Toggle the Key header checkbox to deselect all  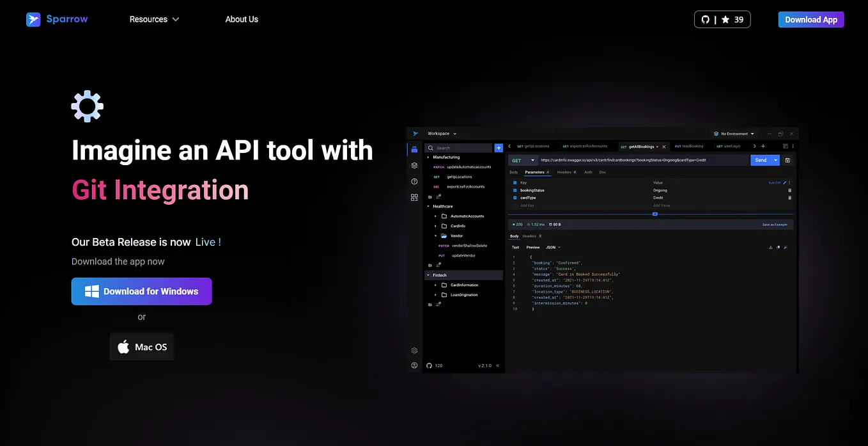click(x=515, y=182)
